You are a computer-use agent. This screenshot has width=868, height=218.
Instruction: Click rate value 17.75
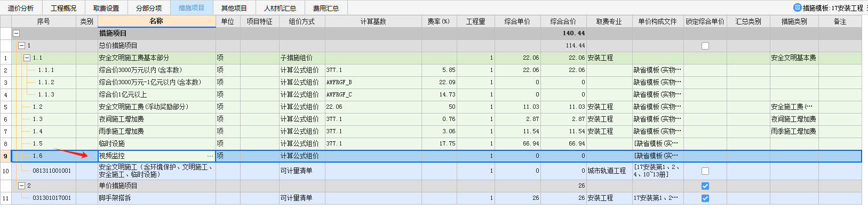coord(439,143)
